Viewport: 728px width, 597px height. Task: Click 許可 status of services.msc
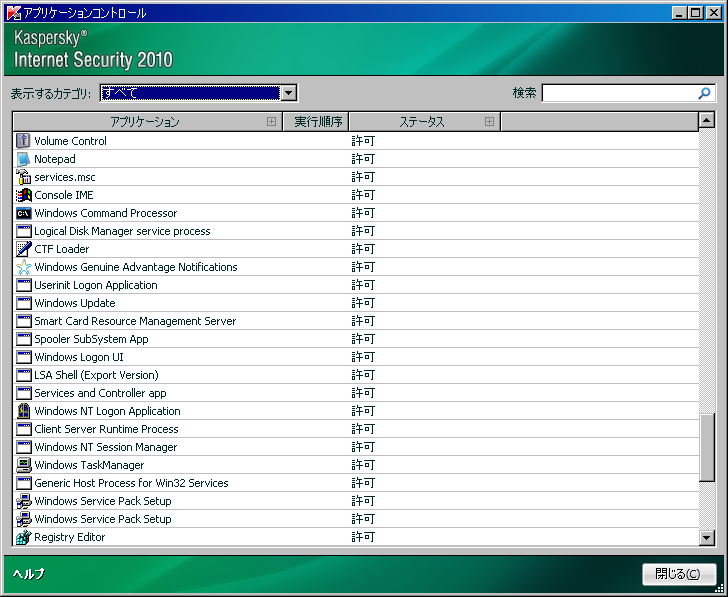pyautogui.click(x=363, y=177)
